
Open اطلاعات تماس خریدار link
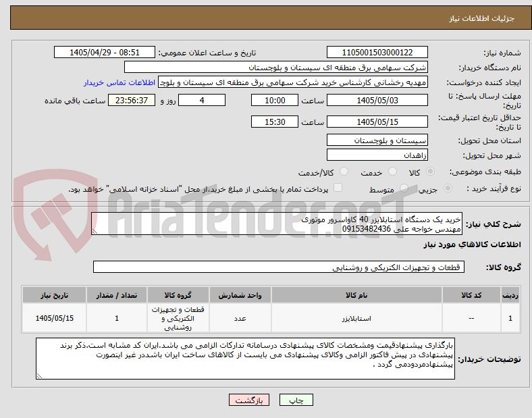(119, 82)
